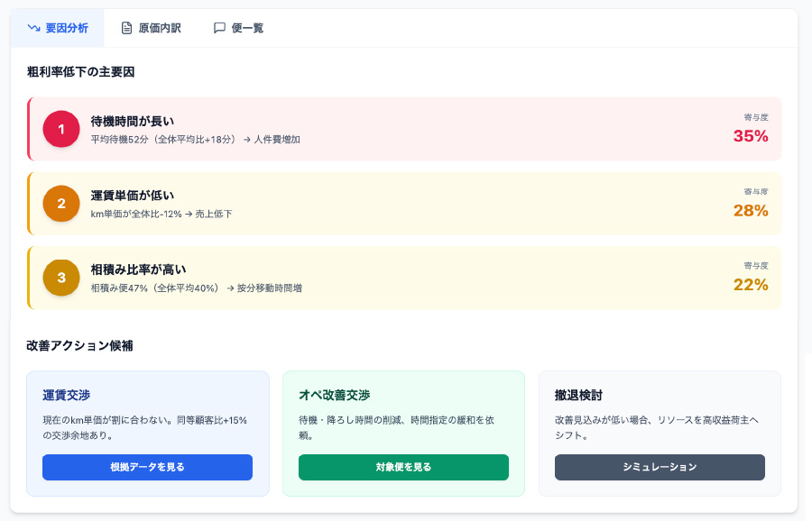812x521 pixels.
Task: Switch to the 要因分析 tab
Action: pyautogui.click(x=58, y=28)
